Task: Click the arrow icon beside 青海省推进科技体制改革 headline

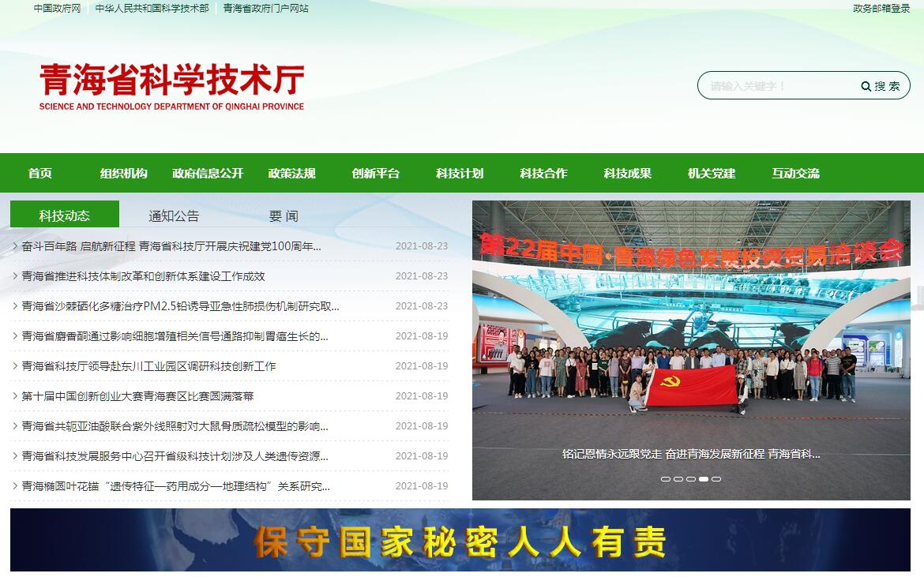Action: pos(15,276)
